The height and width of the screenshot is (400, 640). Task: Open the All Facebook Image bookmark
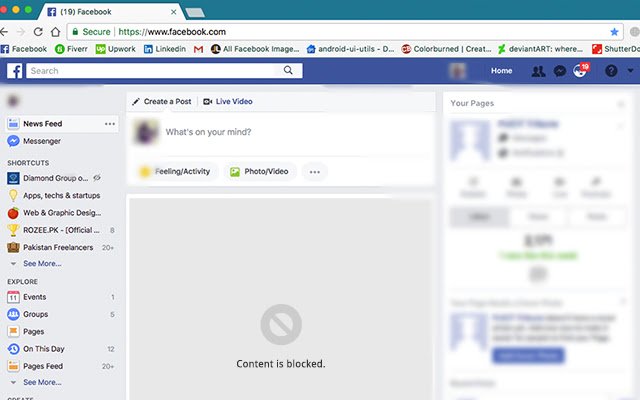[x=255, y=49]
